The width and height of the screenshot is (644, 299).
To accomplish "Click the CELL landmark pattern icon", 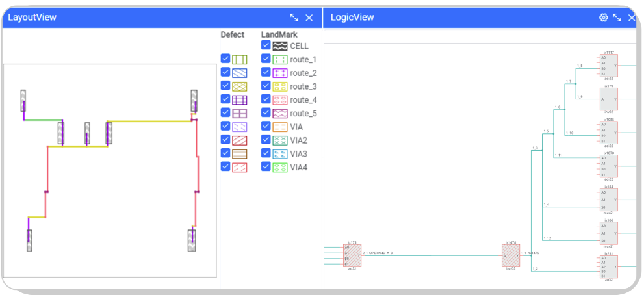I will [280, 45].
